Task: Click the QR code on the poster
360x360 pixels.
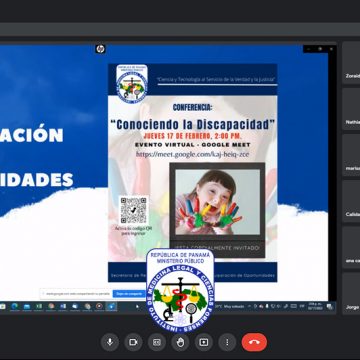Action: point(133,210)
